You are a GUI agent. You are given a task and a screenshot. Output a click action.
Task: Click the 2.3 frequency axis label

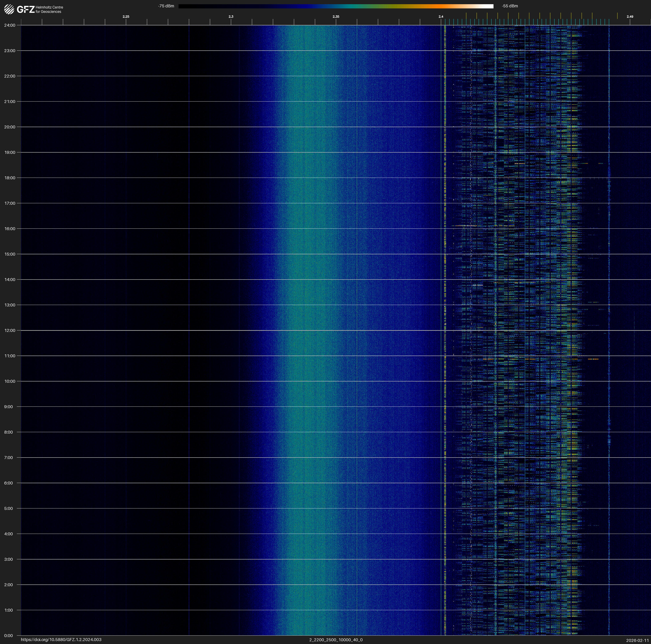[231, 17]
